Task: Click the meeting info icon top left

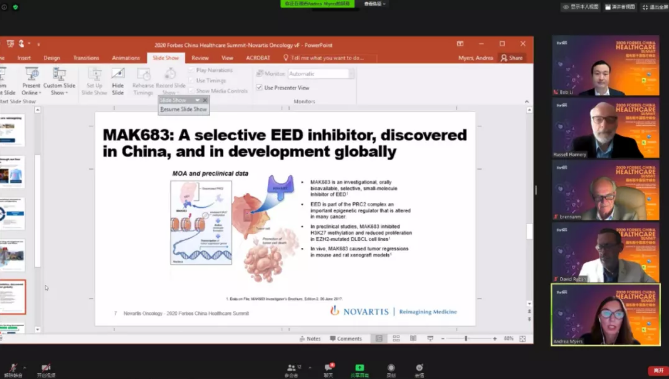Action: click(x=4, y=7)
